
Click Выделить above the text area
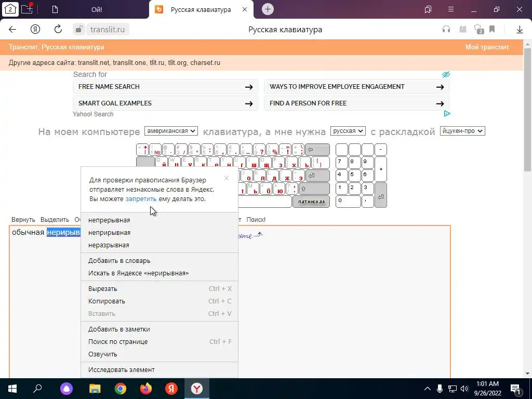click(55, 220)
